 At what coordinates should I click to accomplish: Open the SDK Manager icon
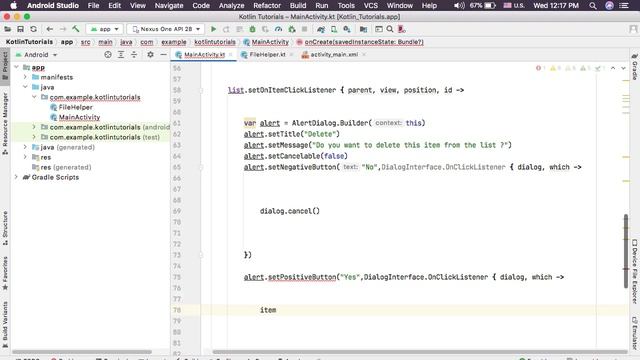347,29
